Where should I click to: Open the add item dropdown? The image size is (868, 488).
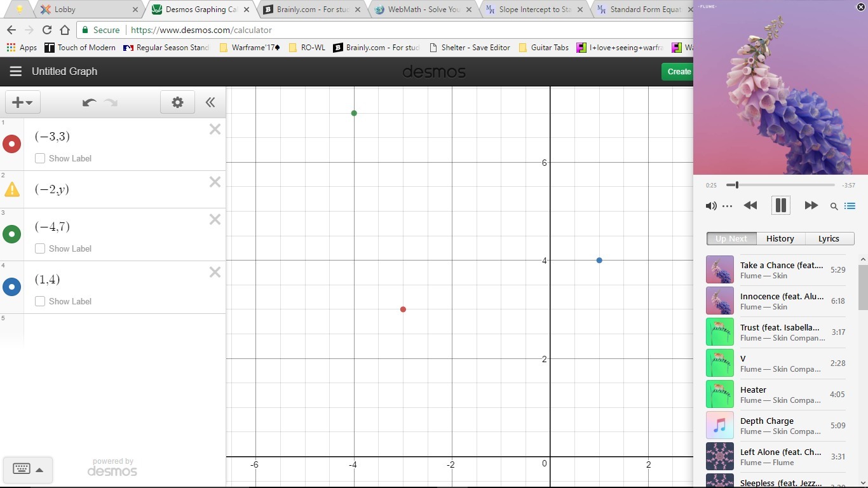click(x=22, y=102)
